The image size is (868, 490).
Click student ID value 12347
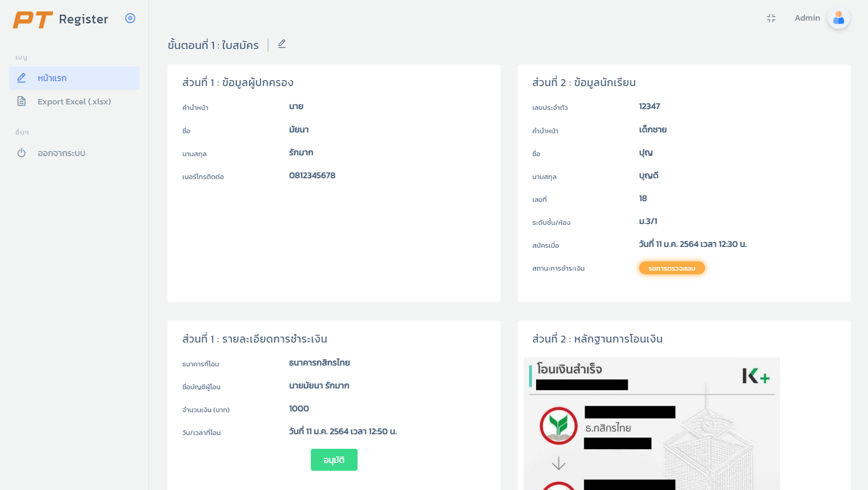click(x=650, y=107)
